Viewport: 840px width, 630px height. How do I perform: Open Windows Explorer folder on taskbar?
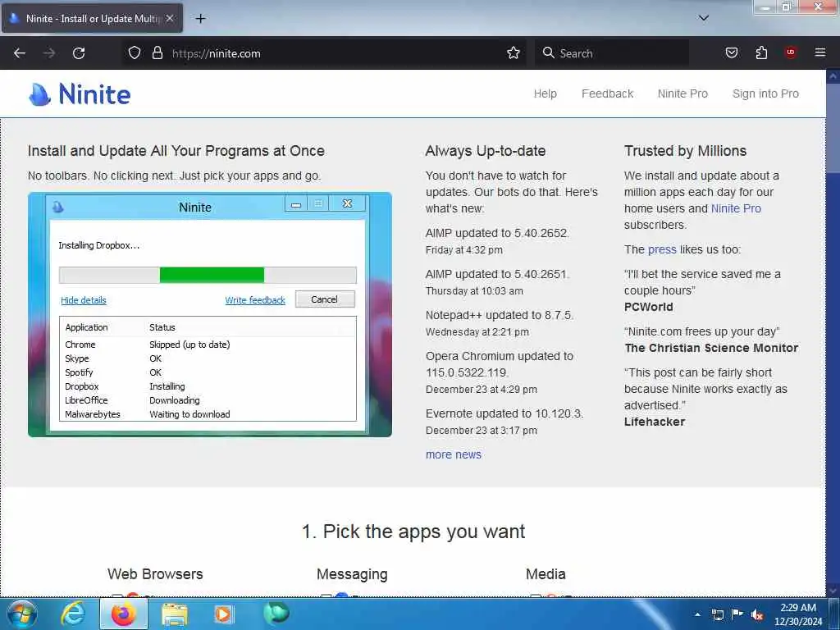175,614
